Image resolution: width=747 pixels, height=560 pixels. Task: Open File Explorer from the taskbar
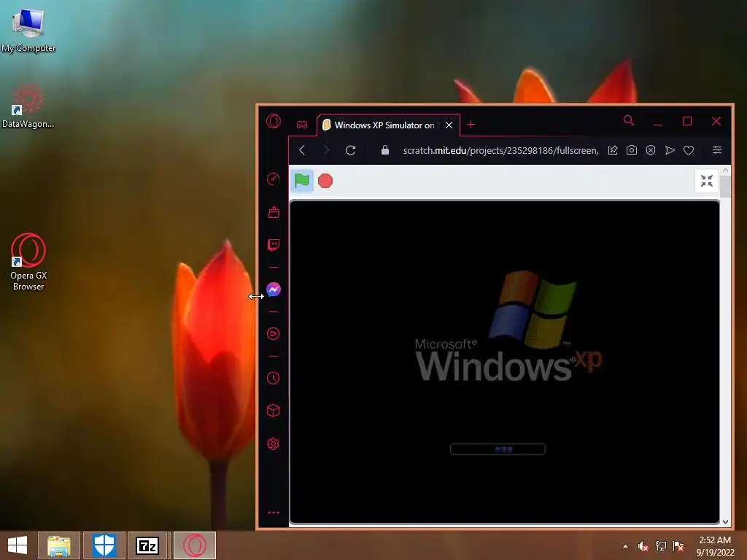pos(59,545)
